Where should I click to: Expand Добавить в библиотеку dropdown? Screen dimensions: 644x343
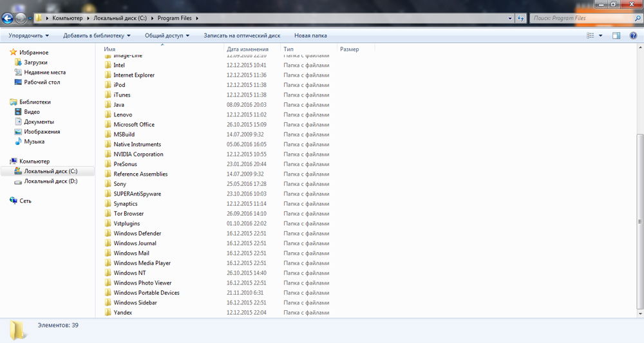[x=97, y=35]
